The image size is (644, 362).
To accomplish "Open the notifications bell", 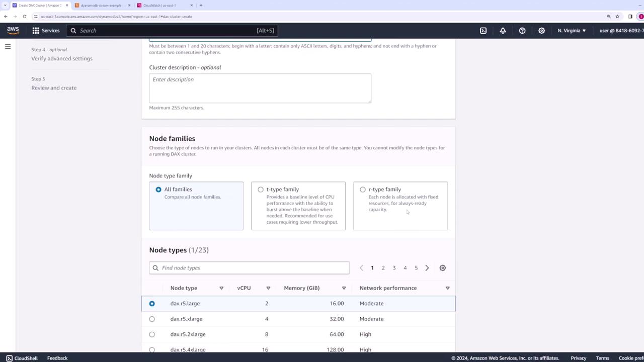I will [x=503, y=31].
